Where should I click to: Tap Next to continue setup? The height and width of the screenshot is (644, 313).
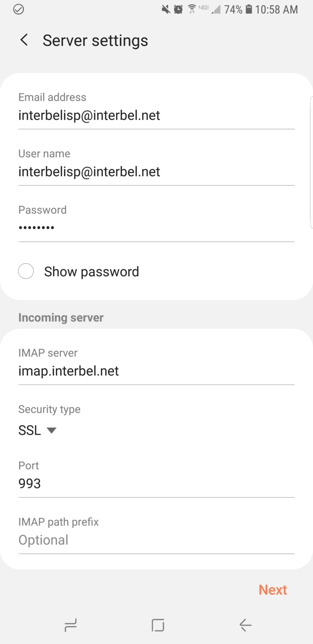point(272,590)
